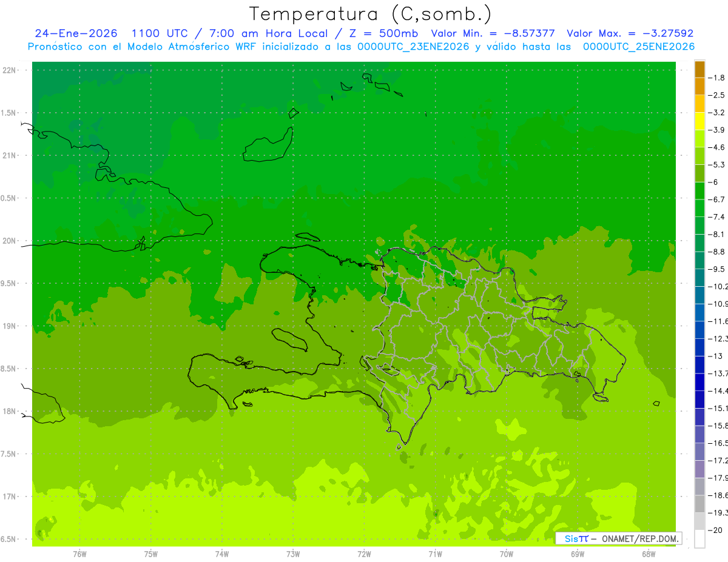Screen dimensions: 728x562
Task: Pick the yellow swatch between -3.2 and -3.9
Action: [699, 121]
